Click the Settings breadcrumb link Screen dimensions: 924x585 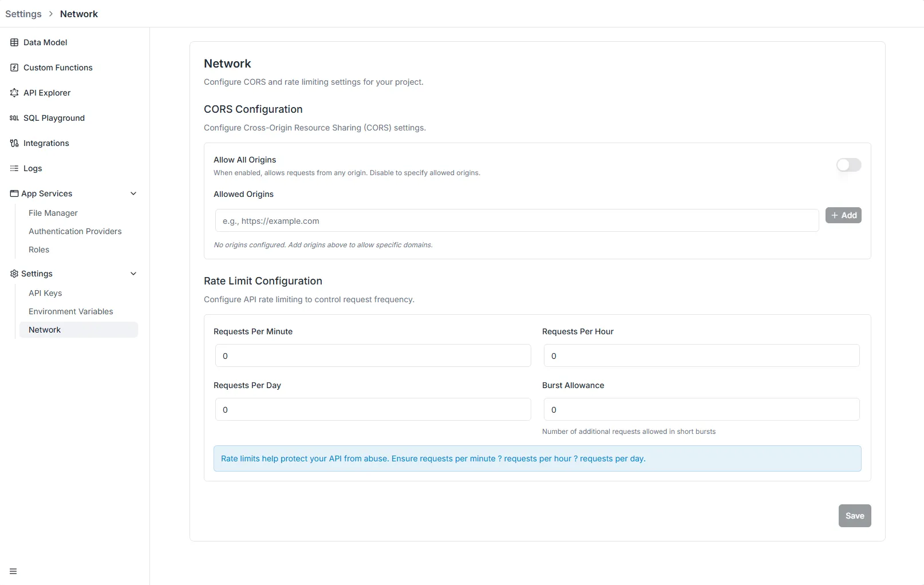click(x=23, y=14)
